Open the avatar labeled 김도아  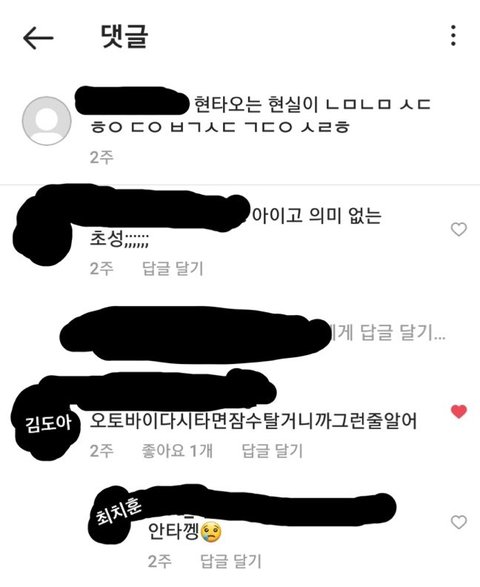coord(47,424)
